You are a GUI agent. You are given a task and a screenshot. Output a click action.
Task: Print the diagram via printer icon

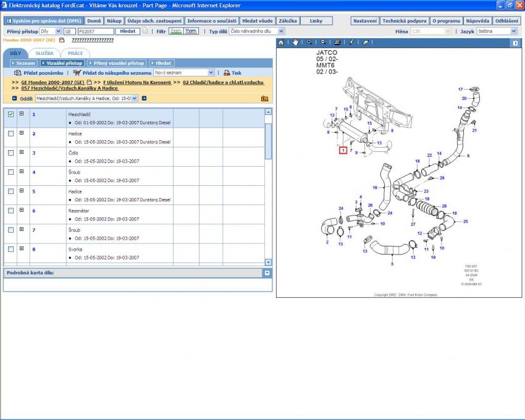click(337, 42)
